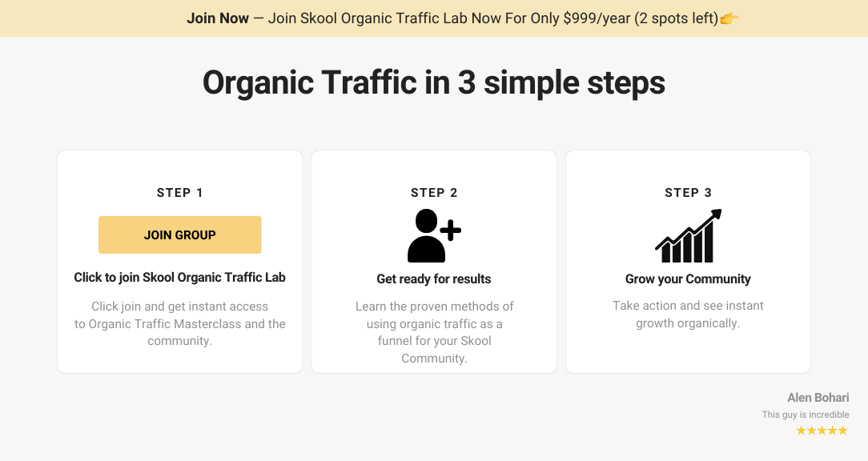868x461 pixels.
Task: Click the Step 2 description about proven methods
Action: point(434,332)
